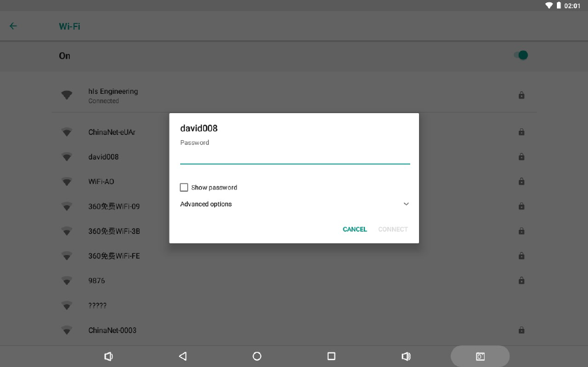Expand Advanced options chevron

click(406, 204)
